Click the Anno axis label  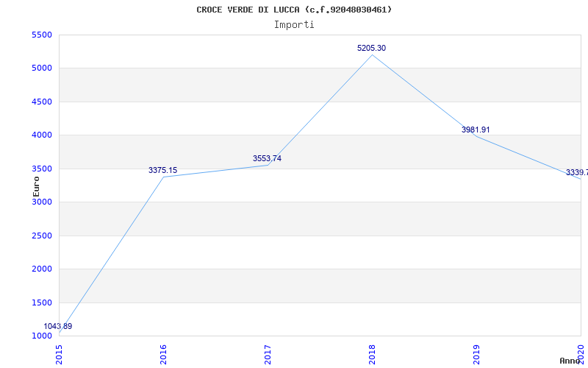click(570, 361)
